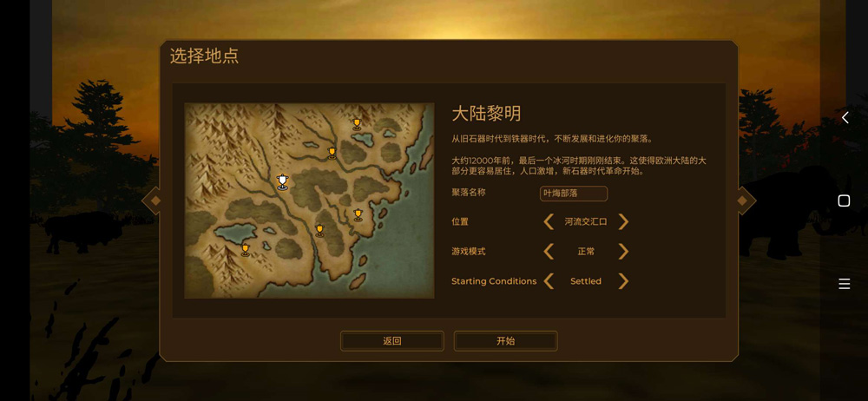Pick the marker beside the small northern lake

click(332, 153)
